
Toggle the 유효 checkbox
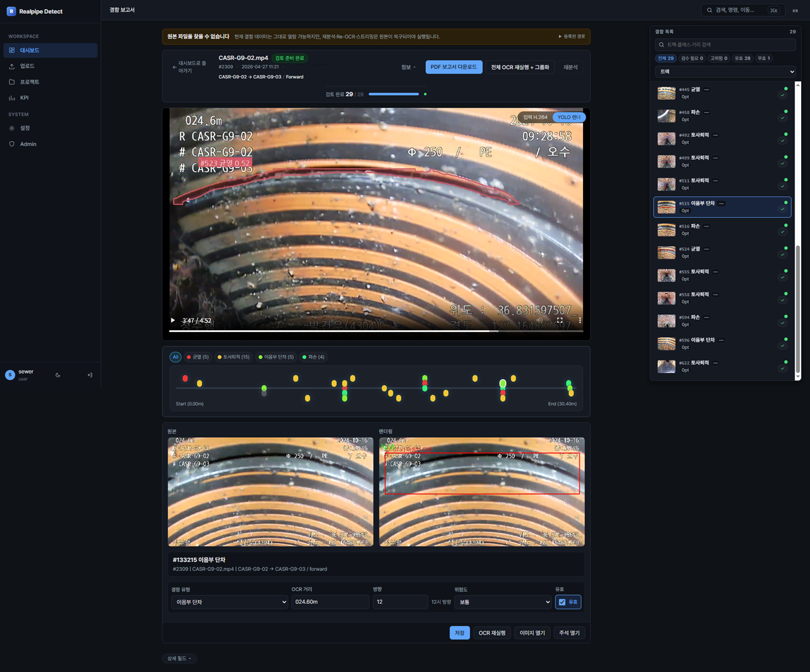[562, 602]
